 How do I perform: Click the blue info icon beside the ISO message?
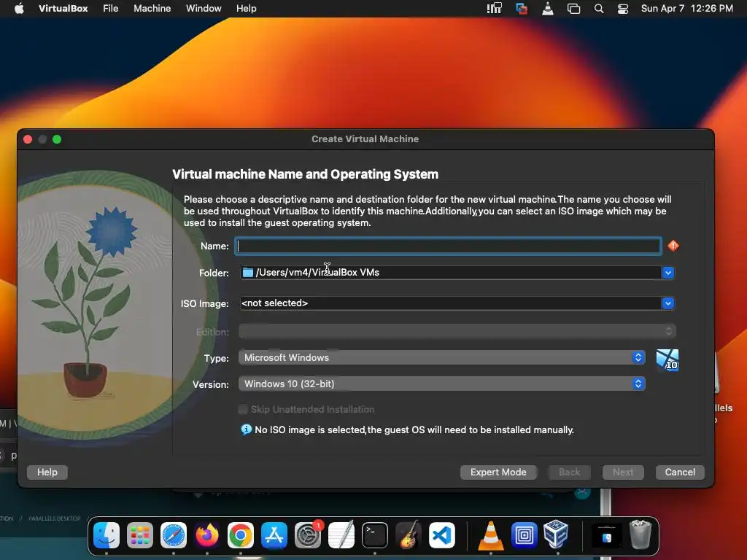click(247, 429)
